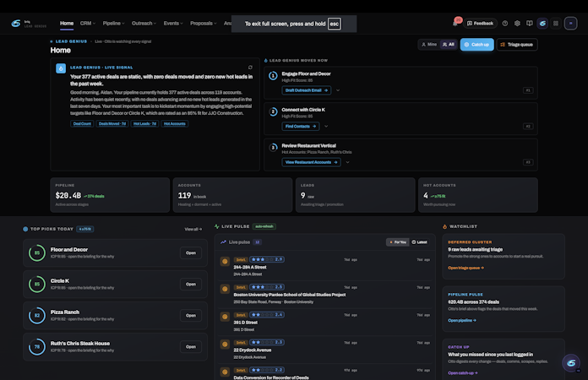Follow the Open catch-up link
The height and width of the screenshot is (380, 588).
463,373
